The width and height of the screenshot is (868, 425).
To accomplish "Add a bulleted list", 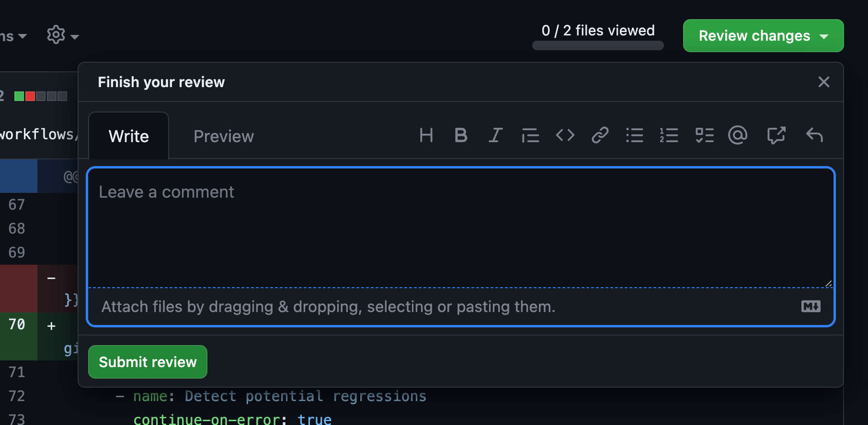I will (634, 135).
